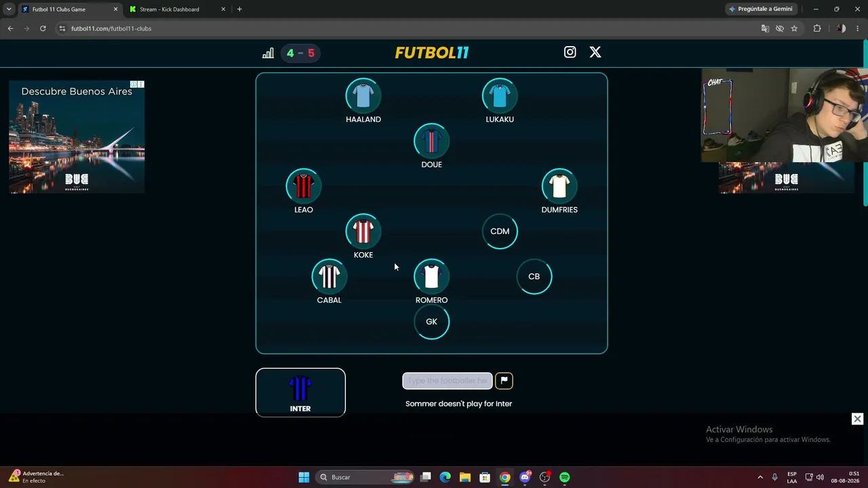Click the white flag give-up button

click(x=504, y=381)
